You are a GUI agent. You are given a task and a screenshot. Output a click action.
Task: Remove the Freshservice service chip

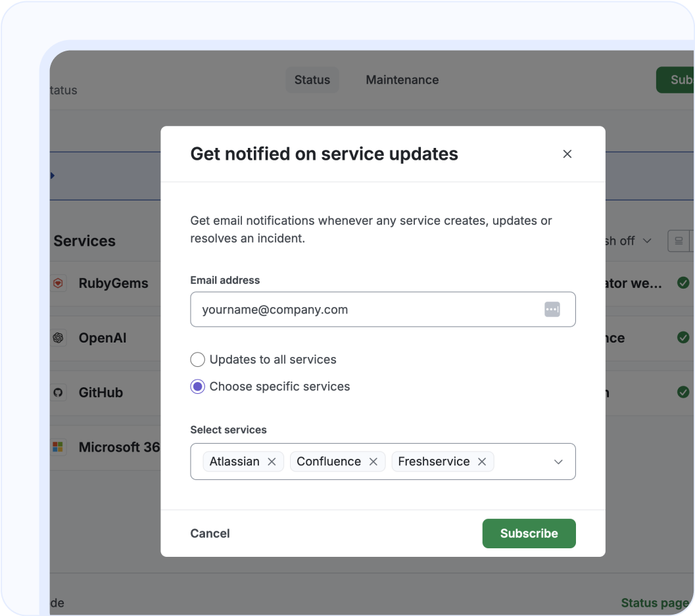[482, 462]
